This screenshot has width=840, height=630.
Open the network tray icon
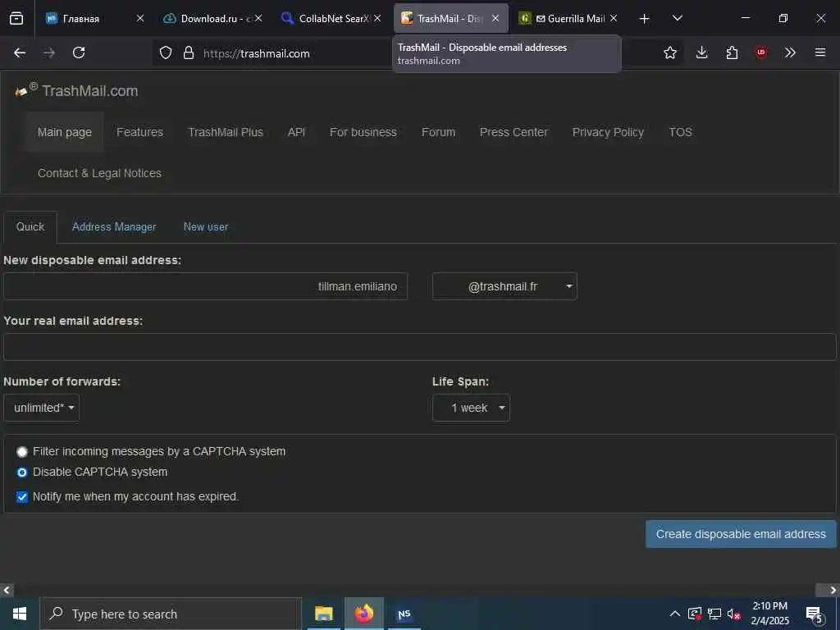tap(714, 614)
